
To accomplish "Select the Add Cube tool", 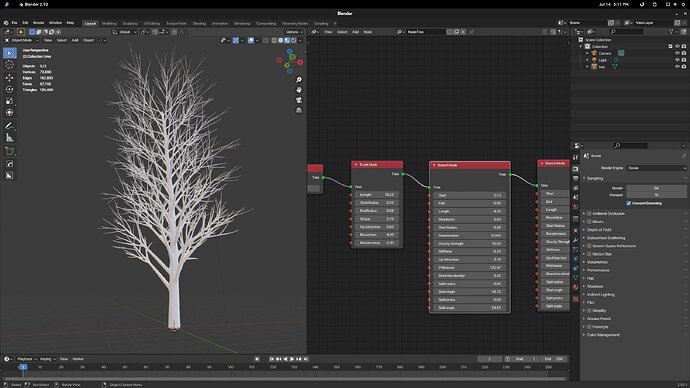I will [x=9, y=151].
